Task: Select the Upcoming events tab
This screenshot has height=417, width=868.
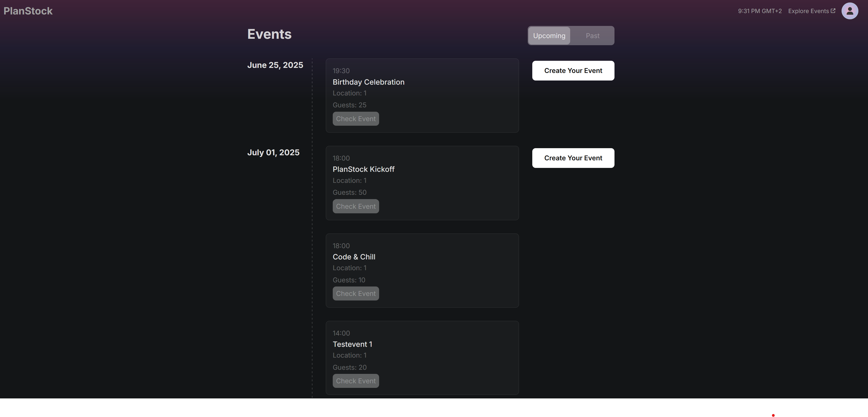Action: tap(549, 35)
